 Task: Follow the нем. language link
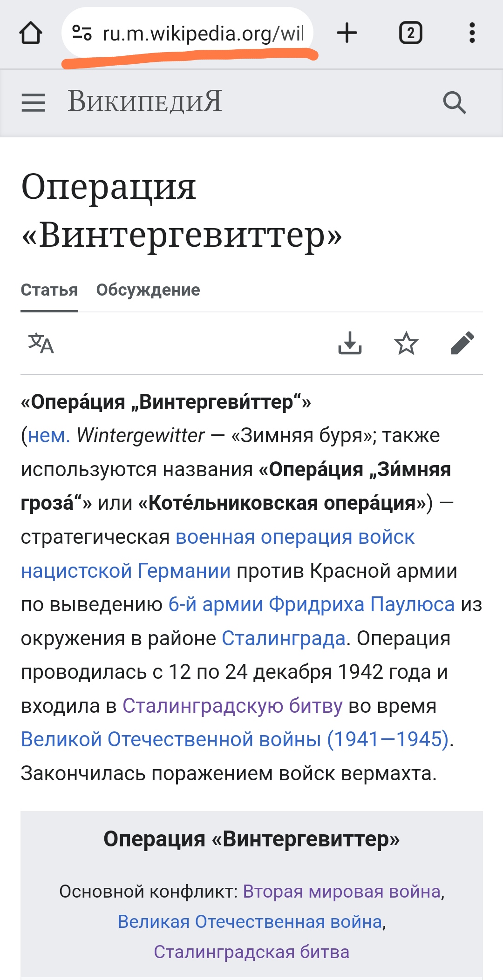49,436
